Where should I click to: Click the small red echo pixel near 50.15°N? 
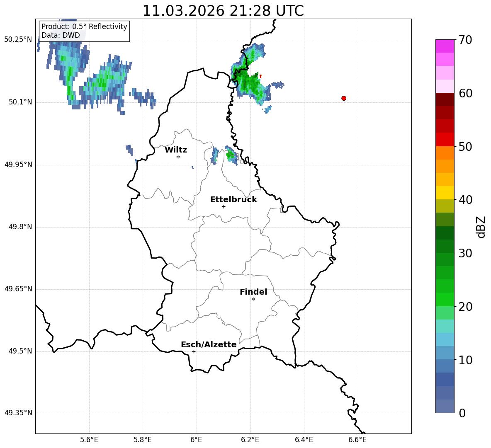click(x=260, y=76)
